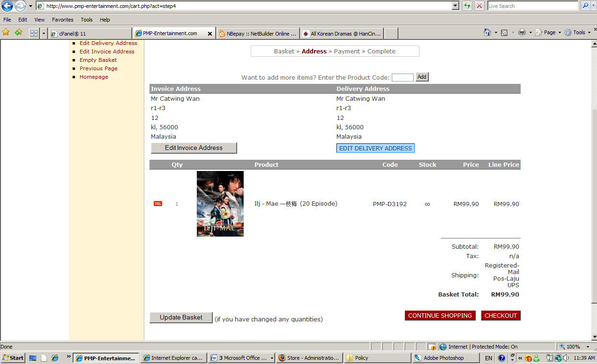Delete the Ilj-Mae item using DEL icon
This screenshot has width=597, height=364.
tap(158, 204)
